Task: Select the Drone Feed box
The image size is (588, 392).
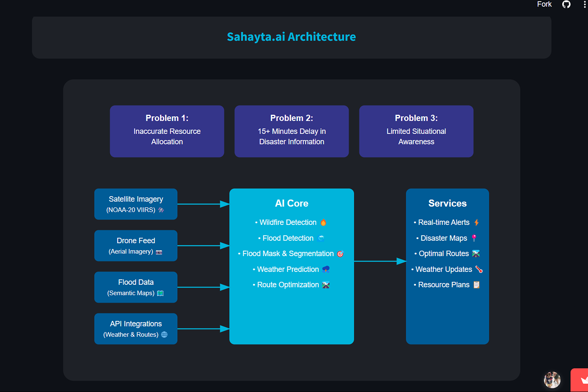Action: point(136,246)
